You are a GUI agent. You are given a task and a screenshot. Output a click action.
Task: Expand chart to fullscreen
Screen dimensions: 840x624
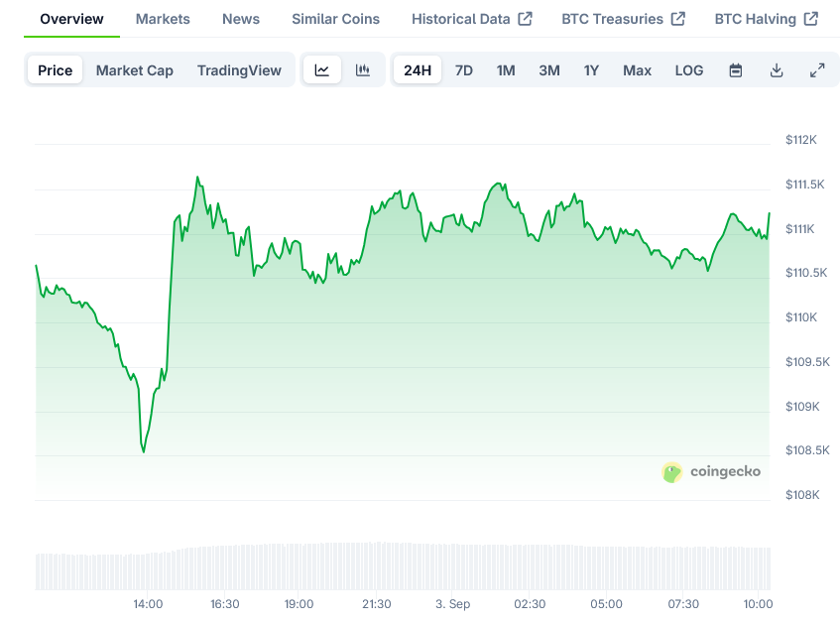(x=817, y=70)
